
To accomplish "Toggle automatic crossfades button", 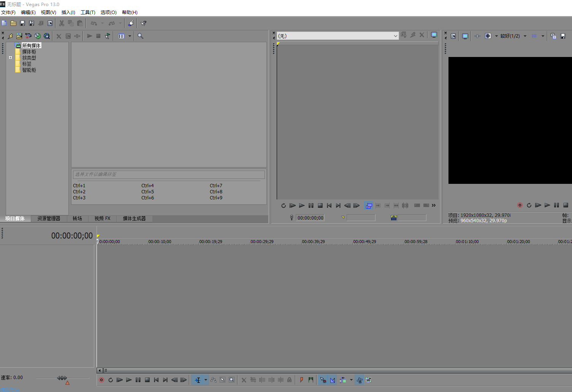I will 333,380.
